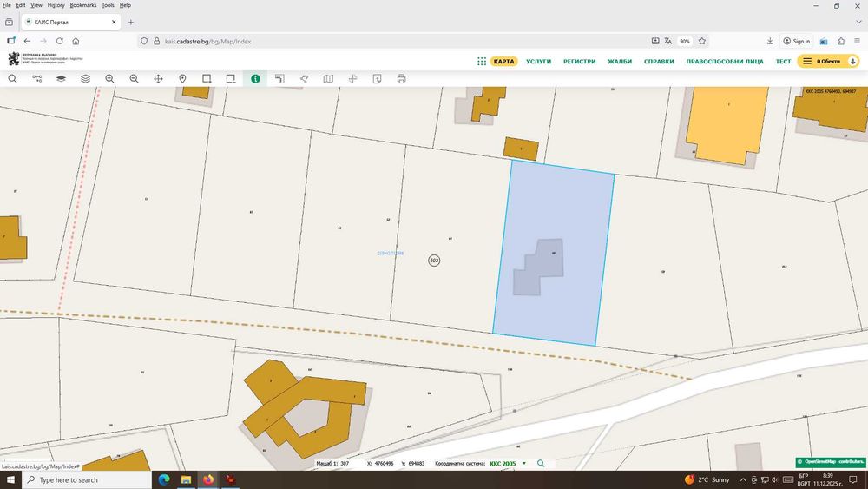
Task: Open the green apps grid icon
Action: (x=482, y=62)
